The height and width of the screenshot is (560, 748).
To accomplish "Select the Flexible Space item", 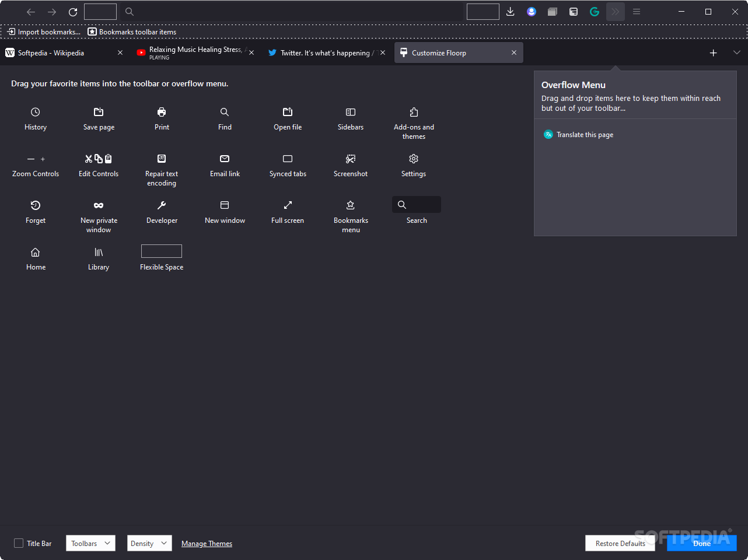I will (162, 258).
